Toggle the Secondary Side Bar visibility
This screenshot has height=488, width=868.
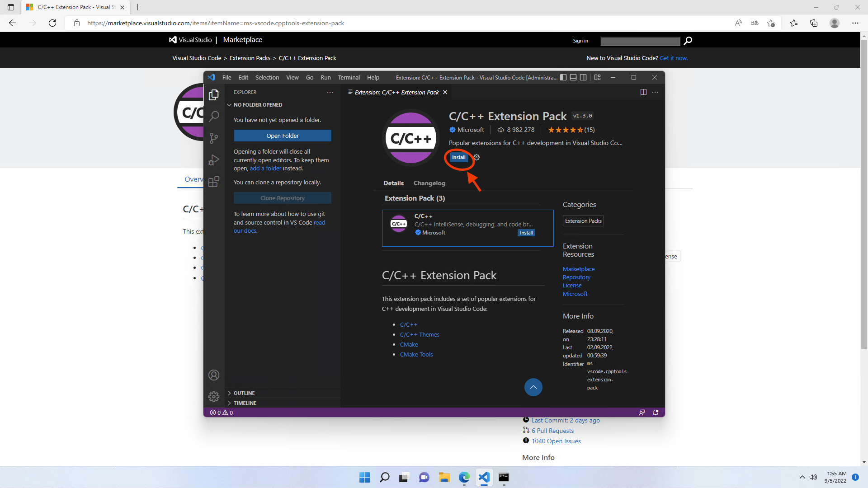583,77
